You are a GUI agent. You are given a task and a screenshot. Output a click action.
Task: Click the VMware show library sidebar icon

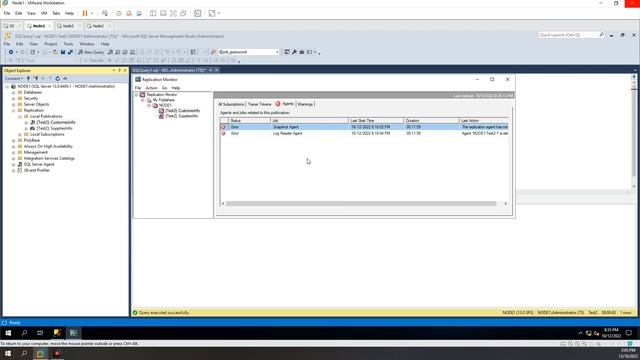point(153,13)
